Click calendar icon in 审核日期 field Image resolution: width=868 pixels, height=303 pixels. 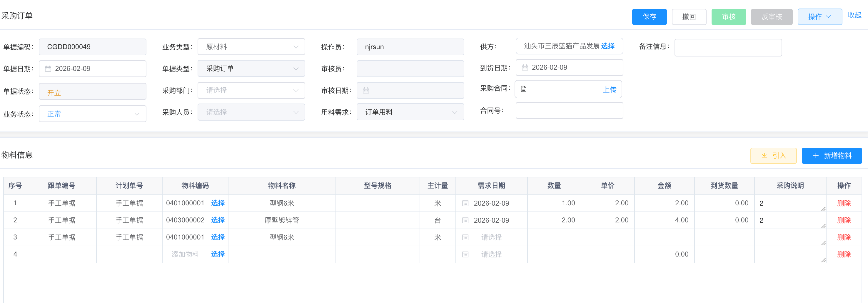point(366,91)
